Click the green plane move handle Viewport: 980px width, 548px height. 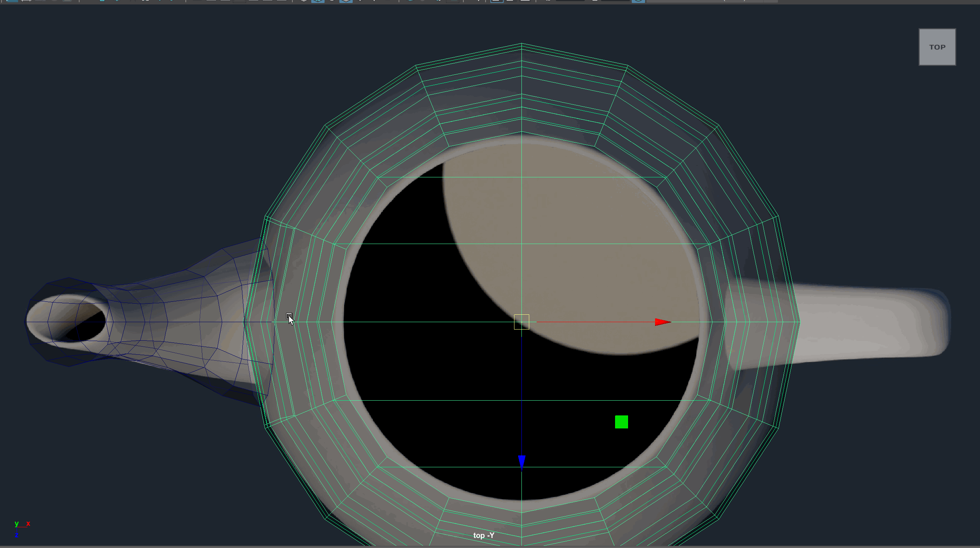pyautogui.click(x=621, y=422)
